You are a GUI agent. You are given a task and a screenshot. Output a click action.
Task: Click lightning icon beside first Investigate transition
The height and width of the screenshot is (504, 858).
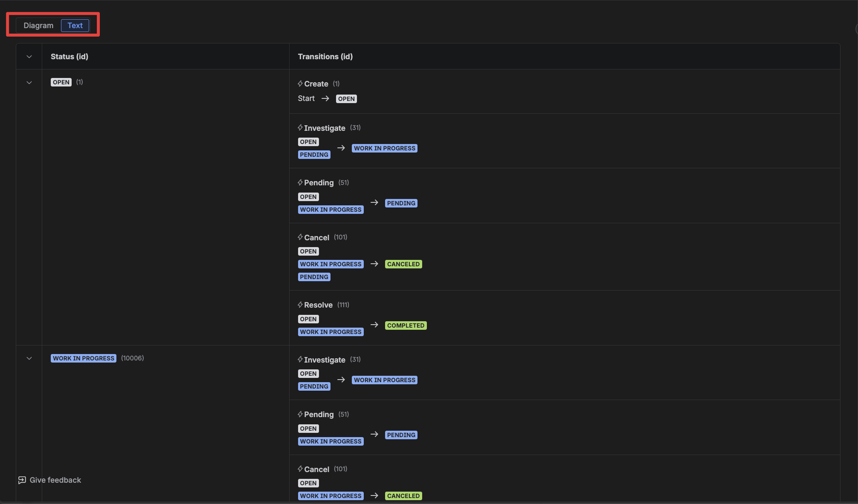pos(300,128)
